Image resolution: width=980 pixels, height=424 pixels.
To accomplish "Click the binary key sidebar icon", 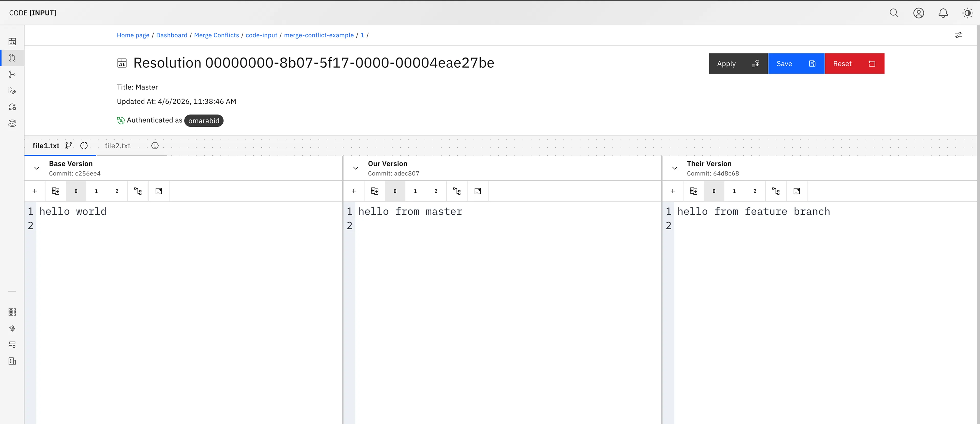I will [x=12, y=90].
